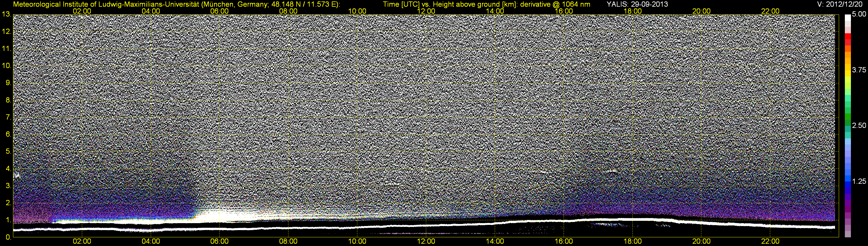Viewport: 868px width, 246px height.
Task: Click the 1.25 value on the color scale
Action: pos(858,182)
